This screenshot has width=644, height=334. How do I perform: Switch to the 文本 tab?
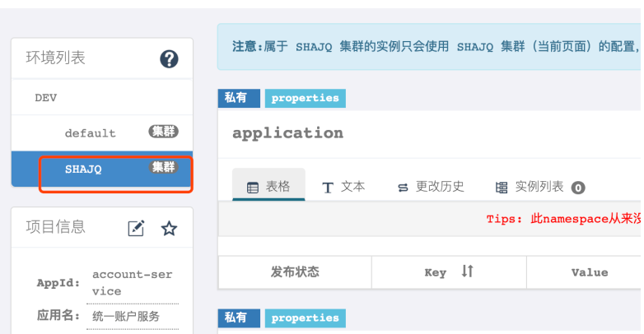(343, 187)
